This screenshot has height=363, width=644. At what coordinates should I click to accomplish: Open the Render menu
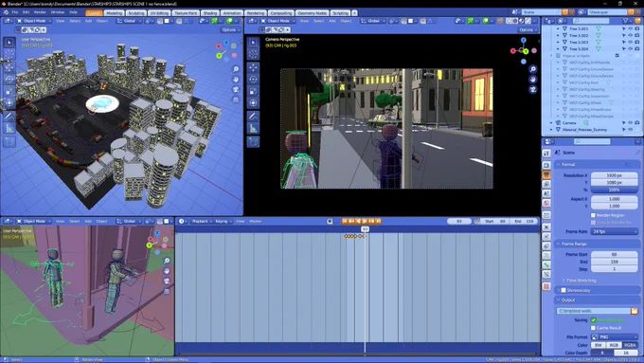40,12
